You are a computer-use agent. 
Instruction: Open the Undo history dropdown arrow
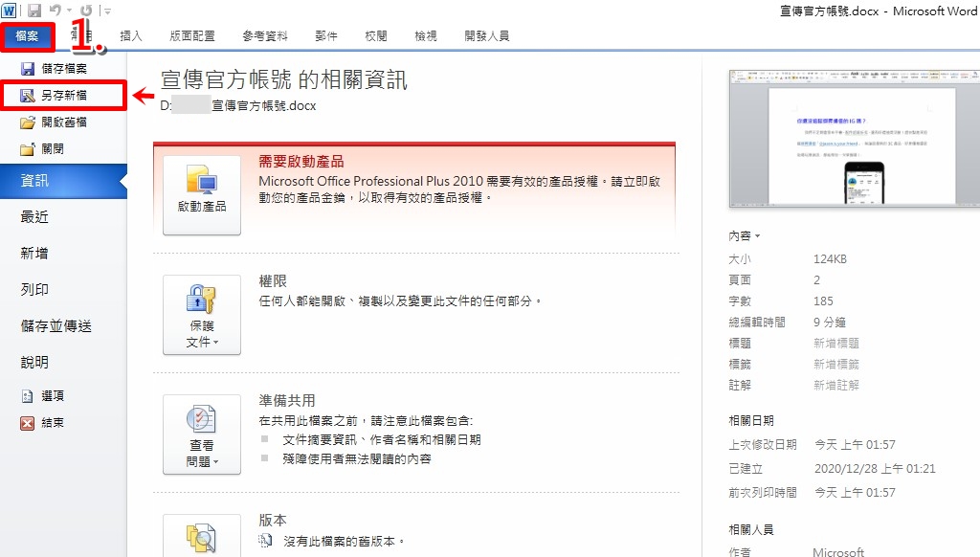pyautogui.click(x=69, y=11)
